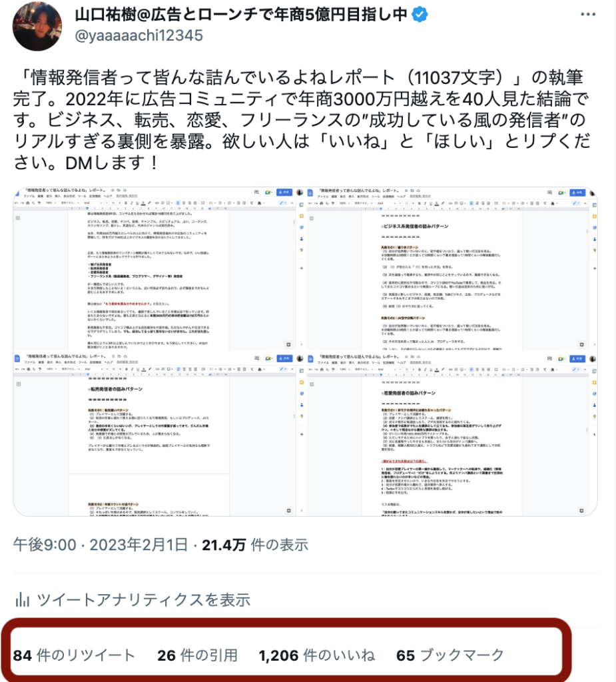The width and height of the screenshot is (616, 682).
Task: Open the top-left Google Docs screenshot
Action: [x=154, y=268]
